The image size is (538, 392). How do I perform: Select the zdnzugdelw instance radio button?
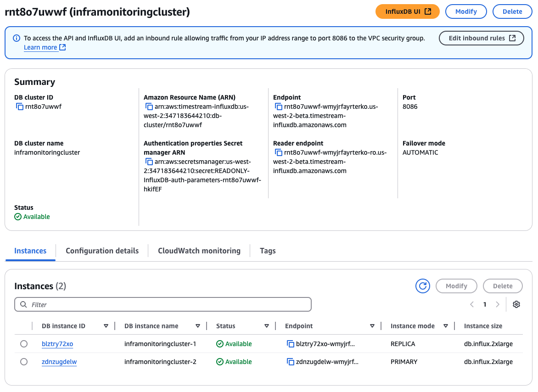pos(24,361)
